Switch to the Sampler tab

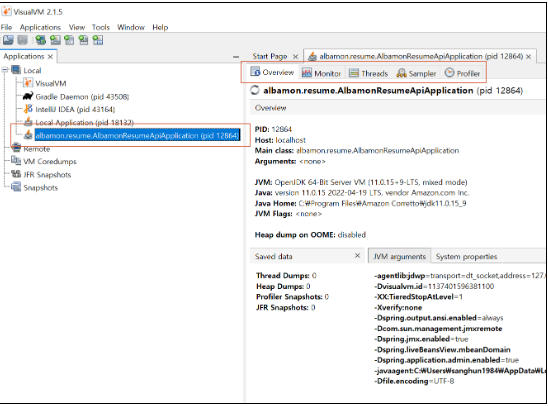417,73
